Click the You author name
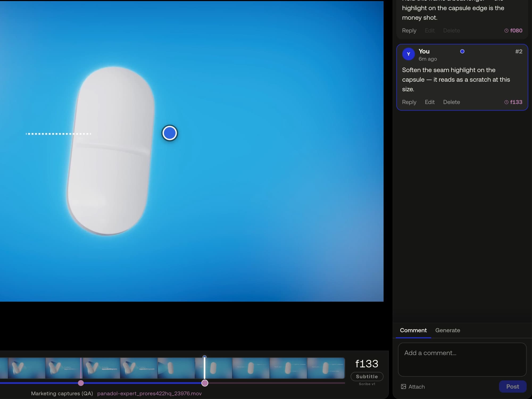 coord(424,51)
